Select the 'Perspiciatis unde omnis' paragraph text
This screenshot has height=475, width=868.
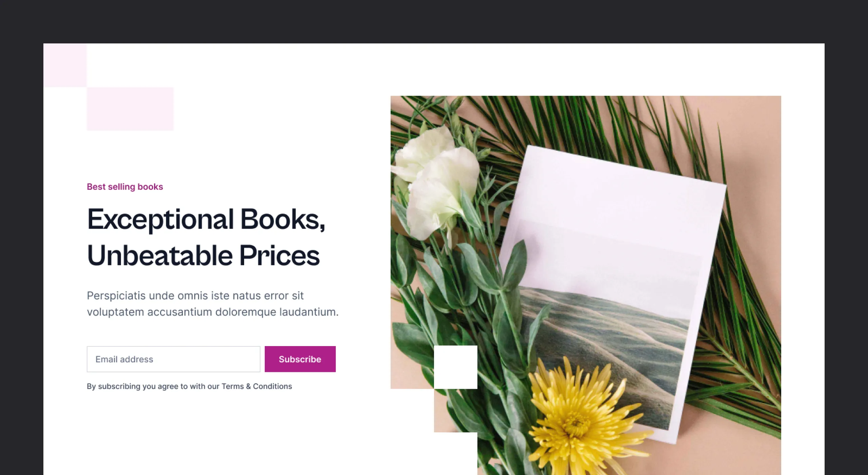click(x=213, y=304)
